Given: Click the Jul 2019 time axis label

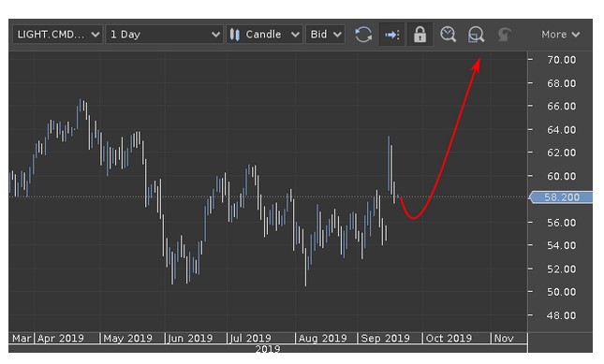Looking at the screenshot, I should (250, 338).
